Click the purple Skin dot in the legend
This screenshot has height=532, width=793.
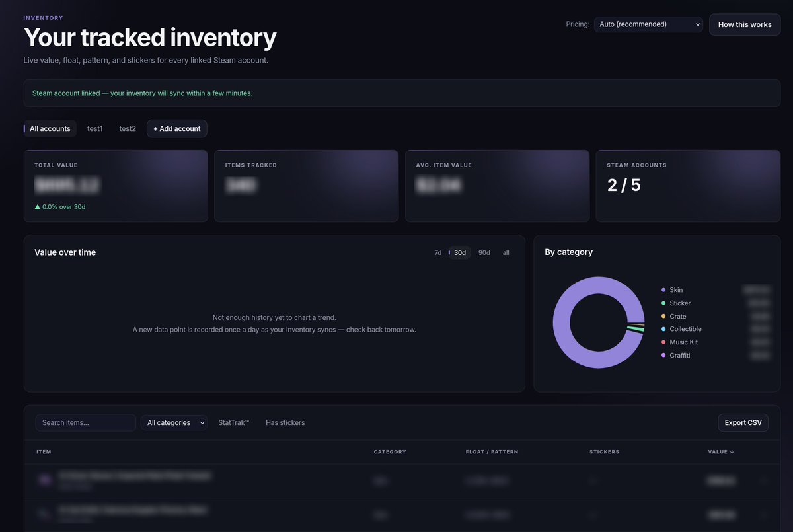point(663,290)
